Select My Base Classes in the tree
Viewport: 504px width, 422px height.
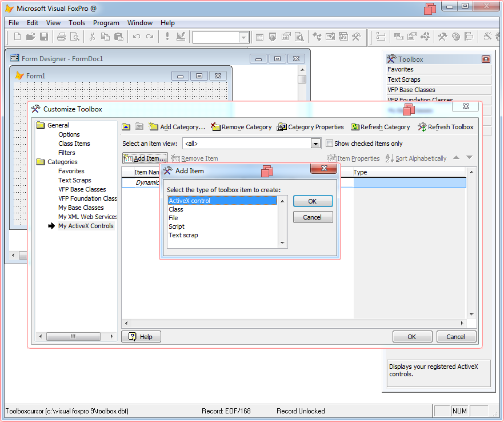point(81,208)
